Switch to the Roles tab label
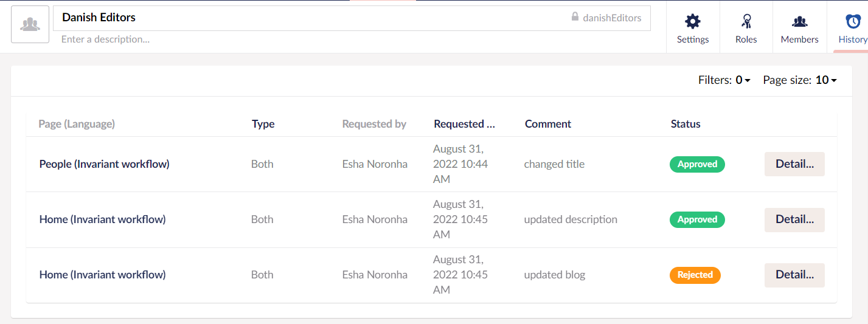868x324 pixels. (x=746, y=40)
